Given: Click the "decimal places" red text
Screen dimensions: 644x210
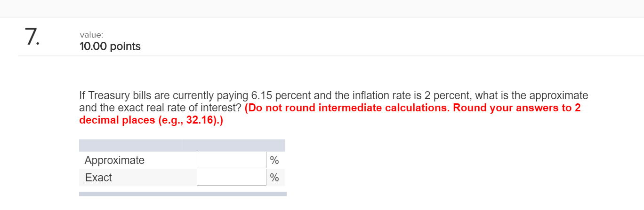Looking at the screenshot, I should click(x=111, y=120).
